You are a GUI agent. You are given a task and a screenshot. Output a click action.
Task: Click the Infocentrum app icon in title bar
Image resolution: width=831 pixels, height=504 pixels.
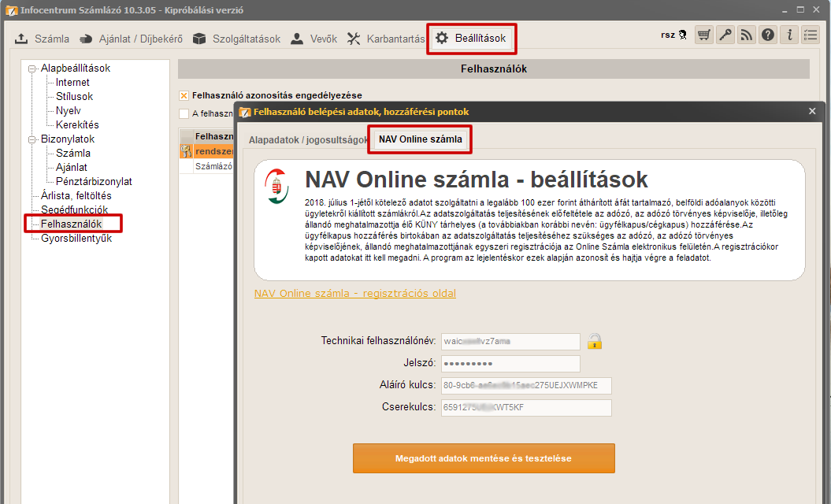[x=10, y=10]
